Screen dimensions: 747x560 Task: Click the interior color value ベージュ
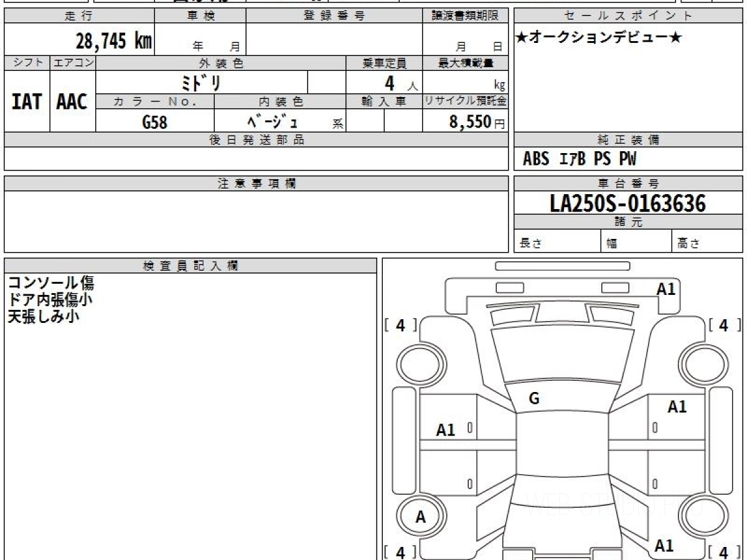(x=272, y=122)
